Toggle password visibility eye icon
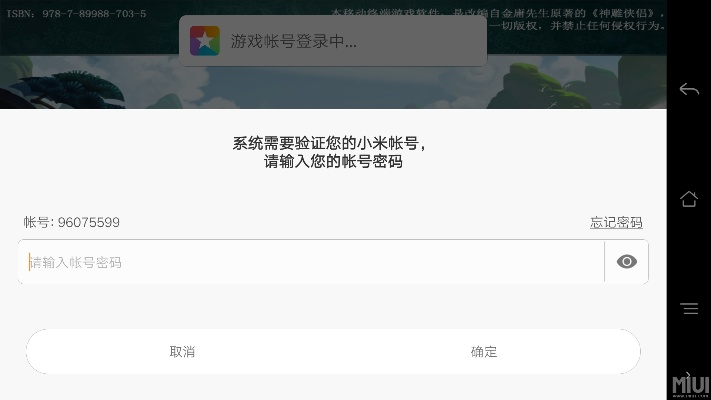711x400 pixels. pyautogui.click(x=627, y=262)
